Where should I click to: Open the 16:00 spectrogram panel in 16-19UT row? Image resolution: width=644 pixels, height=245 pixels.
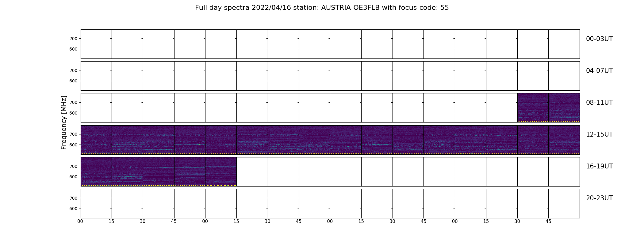96,171
